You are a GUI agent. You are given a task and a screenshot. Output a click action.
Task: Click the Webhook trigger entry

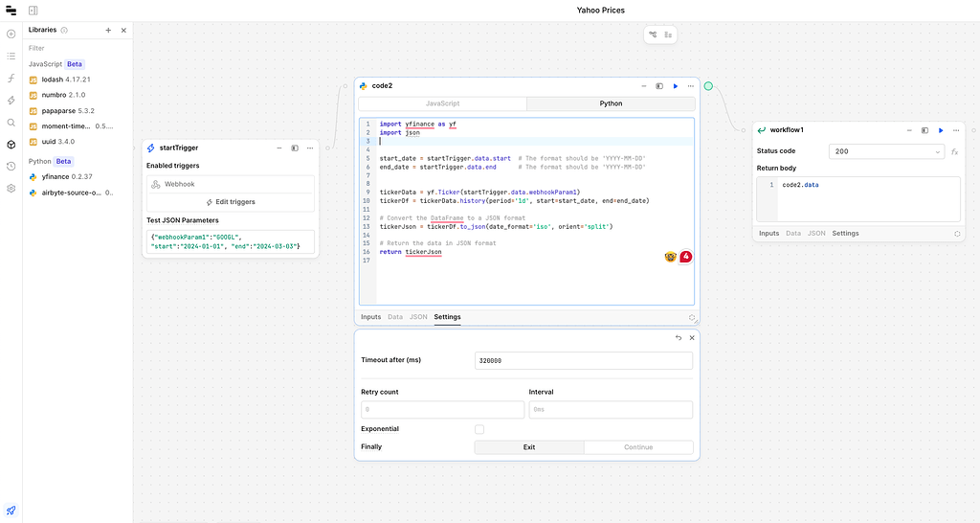coord(231,185)
